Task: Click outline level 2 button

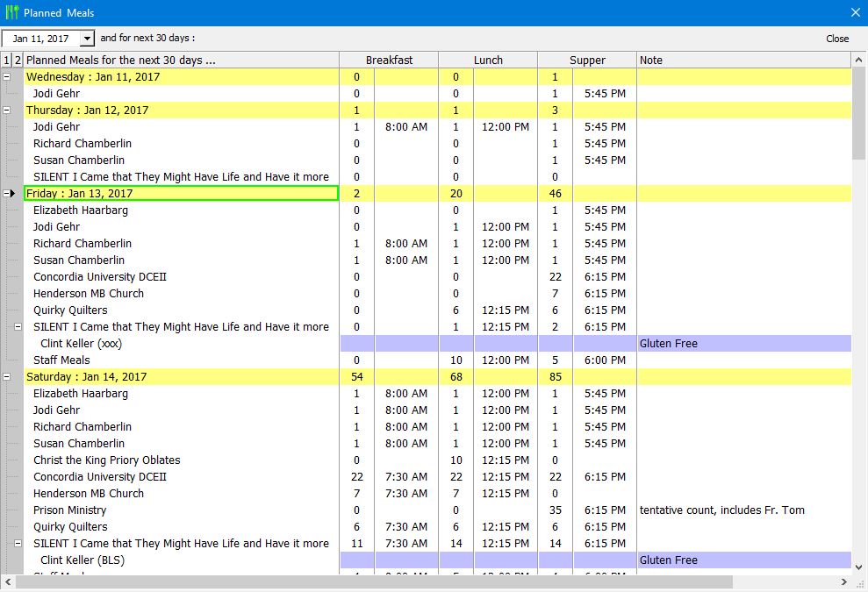Action: coord(18,60)
